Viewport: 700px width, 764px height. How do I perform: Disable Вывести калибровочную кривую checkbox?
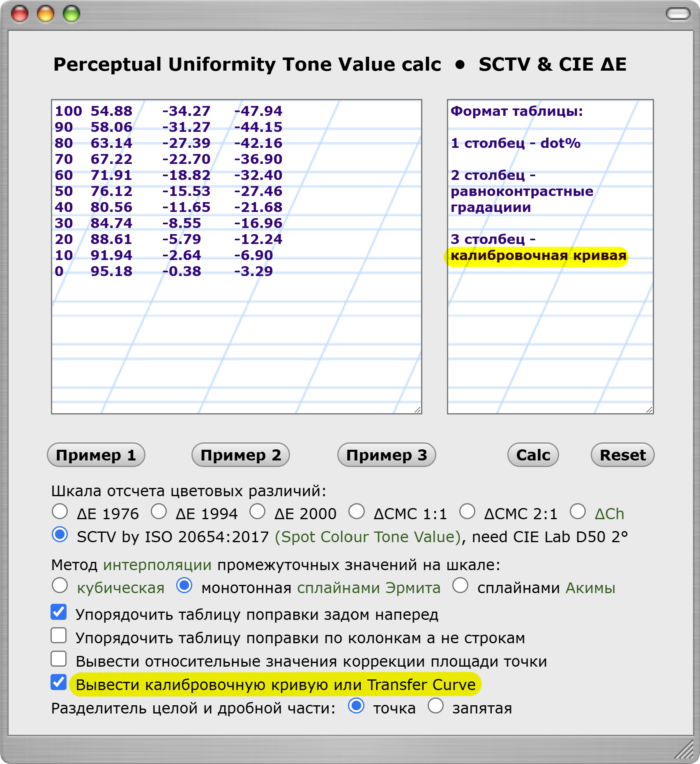pyautogui.click(x=59, y=682)
